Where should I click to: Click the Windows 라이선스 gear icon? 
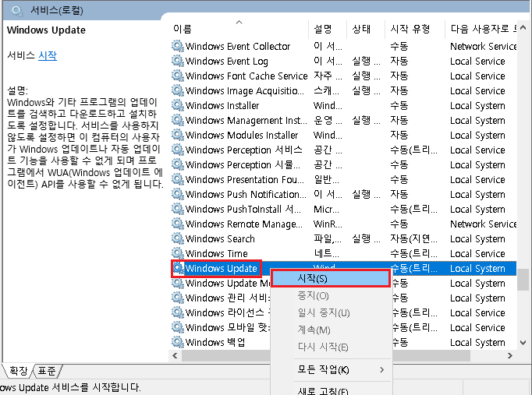tap(177, 312)
